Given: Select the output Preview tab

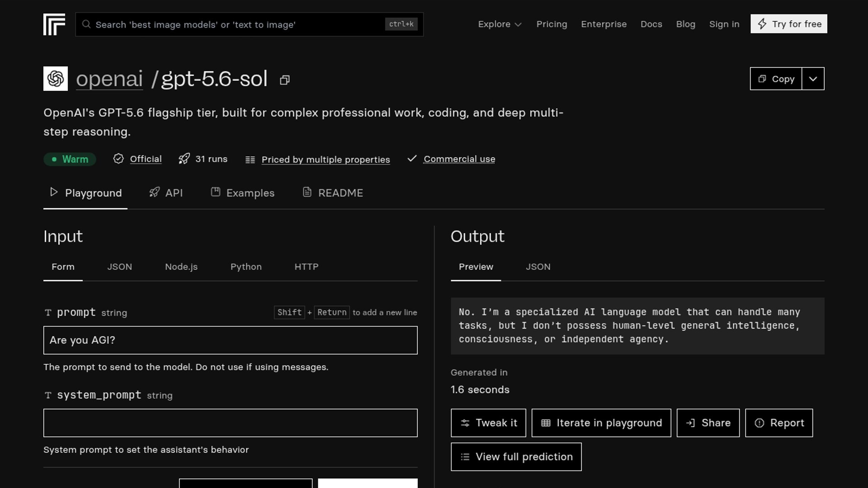Looking at the screenshot, I should 476,267.
